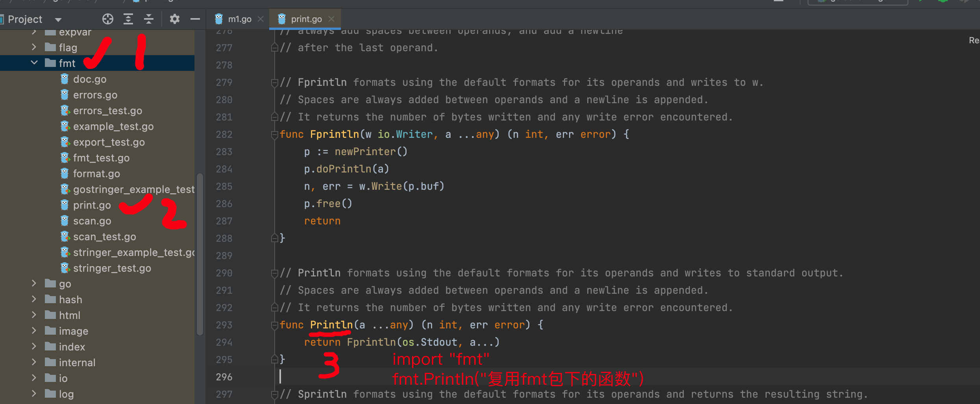Open the Project view dropdown arrow

click(x=58, y=20)
